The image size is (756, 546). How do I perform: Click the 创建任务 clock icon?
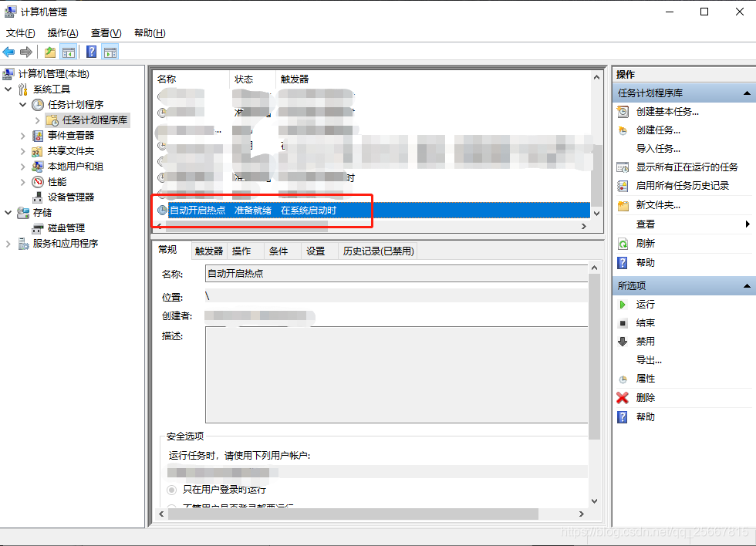(x=623, y=130)
